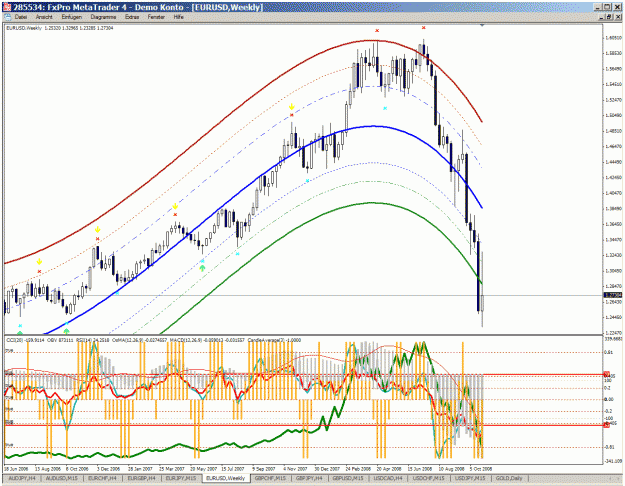Click the MetaTrader app icon in title bar
The height and width of the screenshot is (486, 625).
click(x=7, y=7)
